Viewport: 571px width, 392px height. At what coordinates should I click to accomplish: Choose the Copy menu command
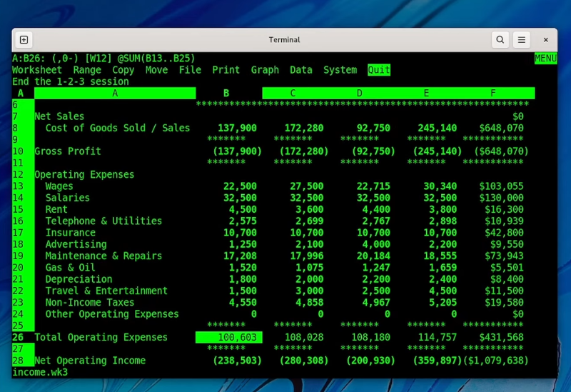point(123,70)
